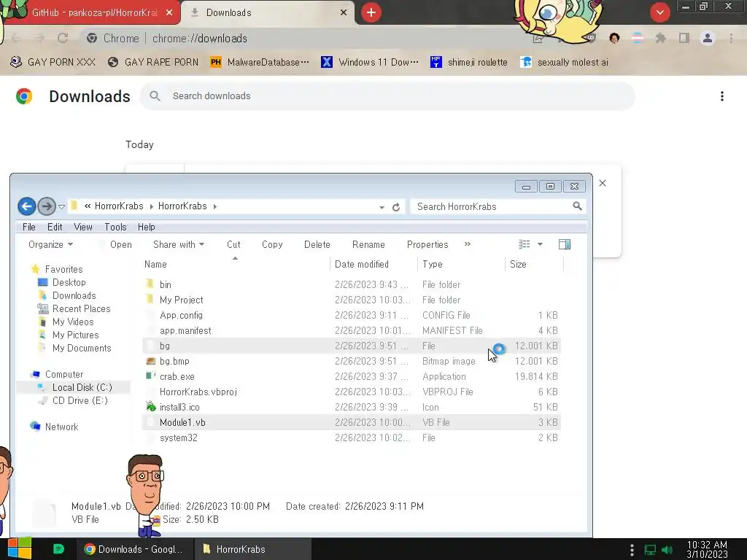Open Favorites in the navigation pane
The image size is (747, 560).
(x=63, y=270)
